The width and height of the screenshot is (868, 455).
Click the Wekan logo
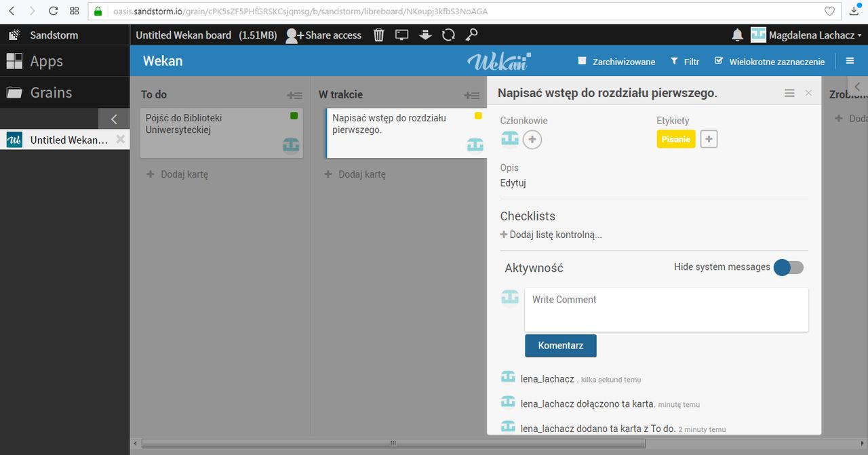[498, 61]
